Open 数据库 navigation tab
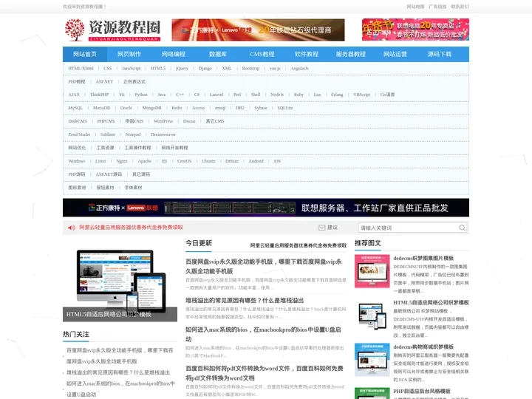 tap(218, 54)
